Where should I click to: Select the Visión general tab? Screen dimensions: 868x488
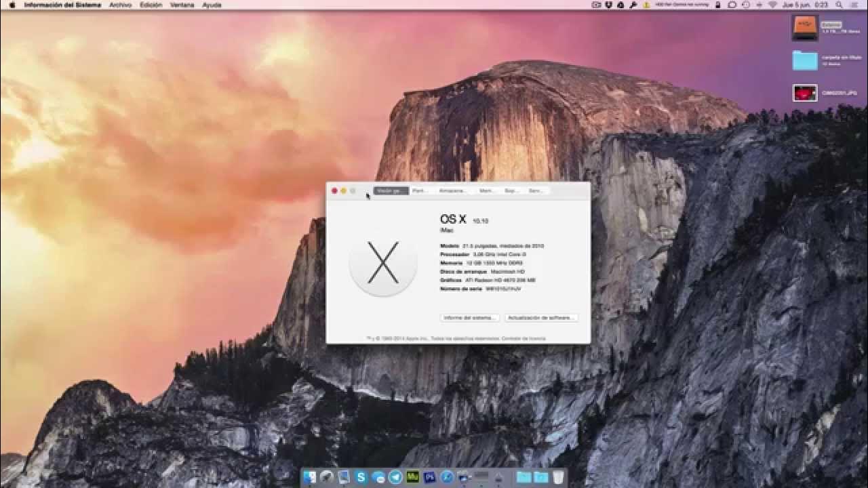pos(391,190)
